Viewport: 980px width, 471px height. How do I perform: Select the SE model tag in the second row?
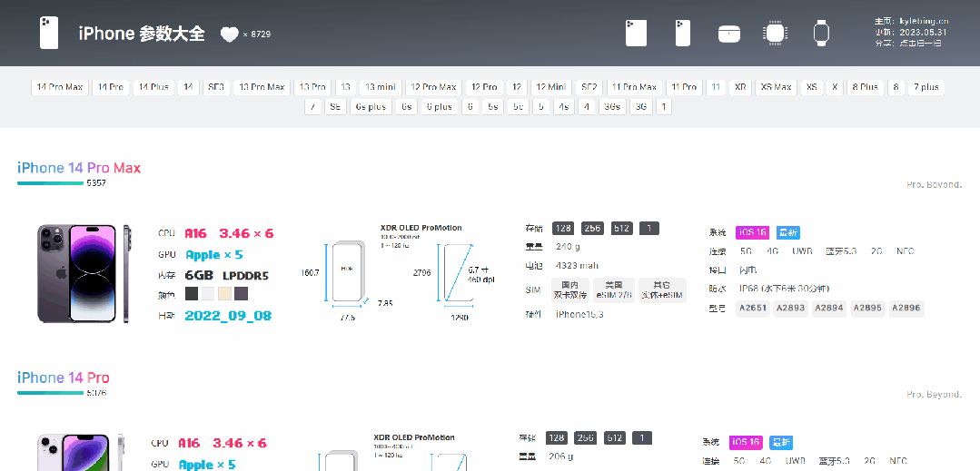tap(336, 107)
